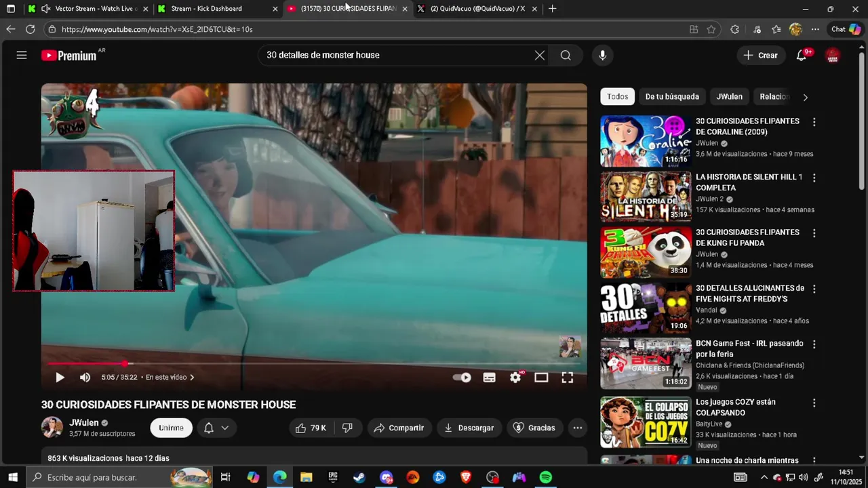
Task: Clear the YouTube search field text
Action: tap(539, 56)
